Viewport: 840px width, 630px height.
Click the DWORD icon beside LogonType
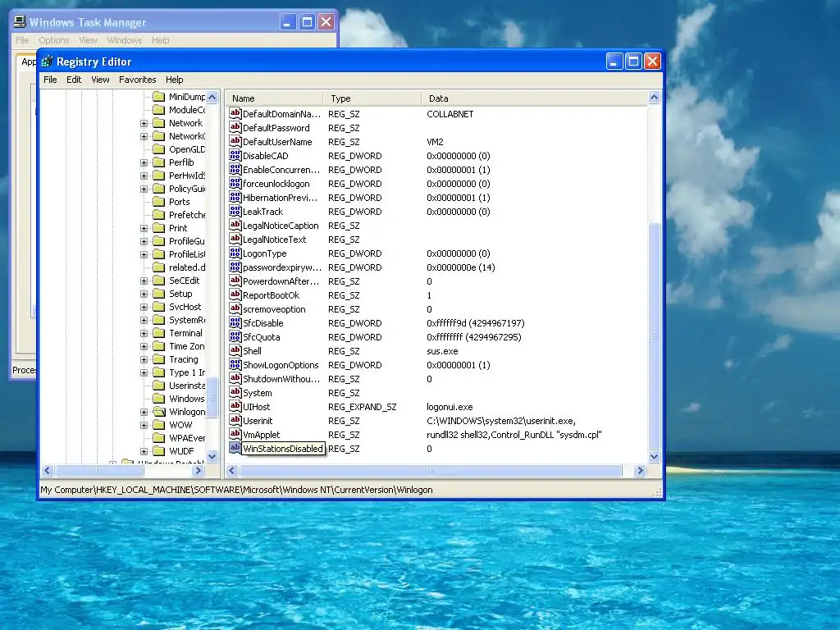click(235, 253)
